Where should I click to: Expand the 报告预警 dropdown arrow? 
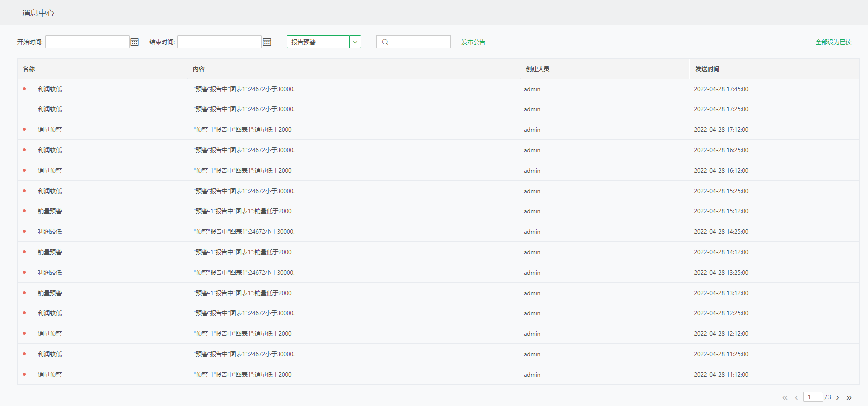click(x=355, y=42)
